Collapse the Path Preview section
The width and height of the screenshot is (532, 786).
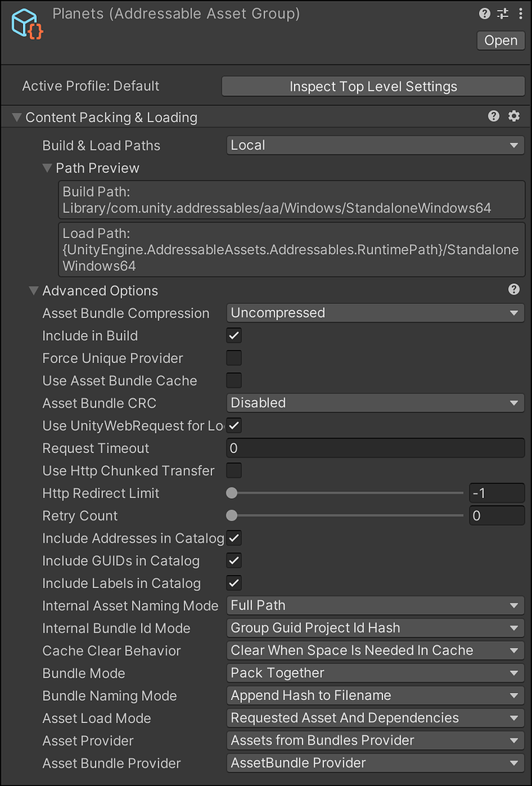[x=48, y=168]
